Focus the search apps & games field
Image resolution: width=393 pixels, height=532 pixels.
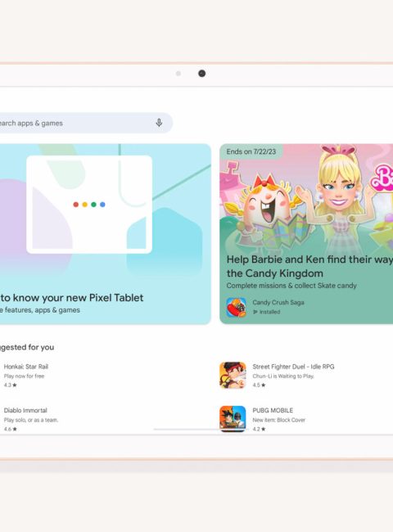pyautogui.click(x=86, y=123)
